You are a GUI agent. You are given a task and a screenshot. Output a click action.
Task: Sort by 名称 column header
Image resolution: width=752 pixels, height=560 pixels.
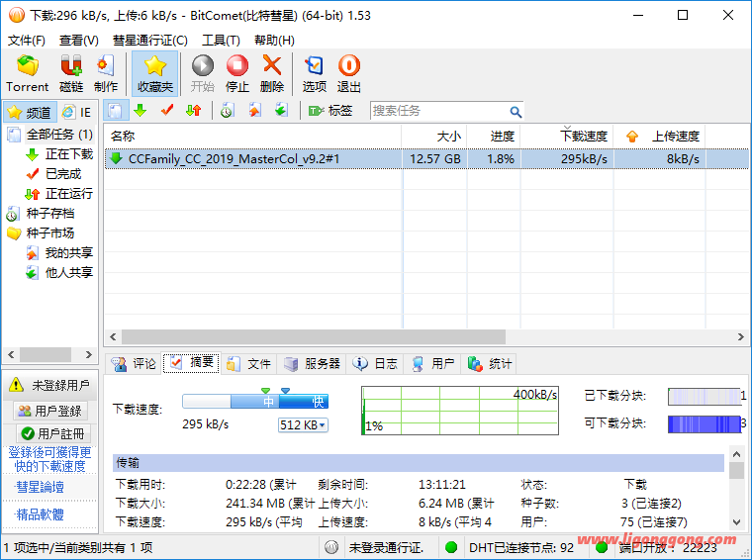point(252,137)
